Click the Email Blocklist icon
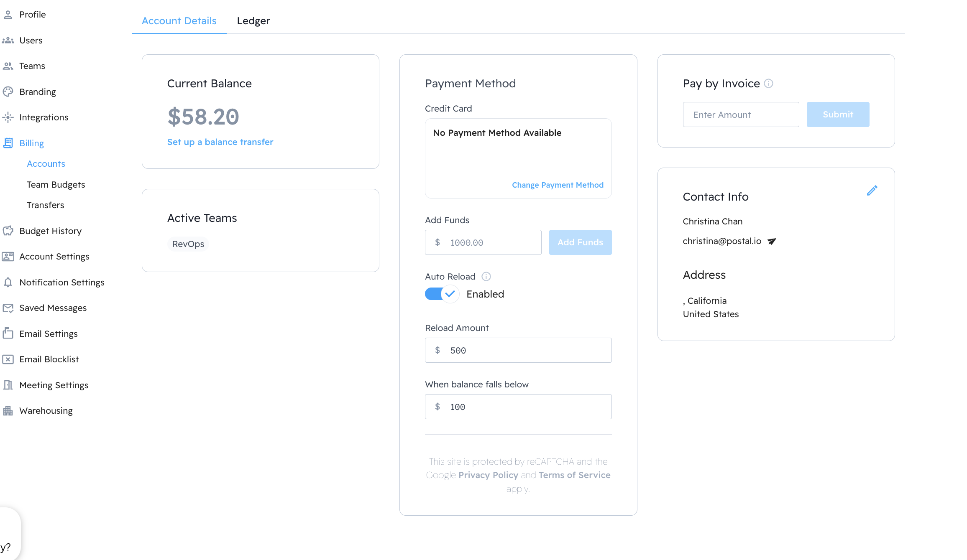 pyautogui.click(x=8, y=359)
